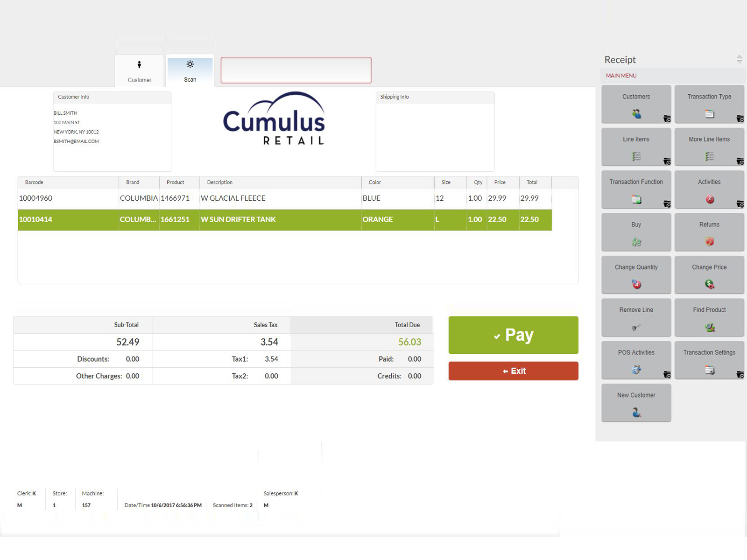Click the New Customer tile
747x560 pixels.
pyautogui.click(x=636, y=403)
